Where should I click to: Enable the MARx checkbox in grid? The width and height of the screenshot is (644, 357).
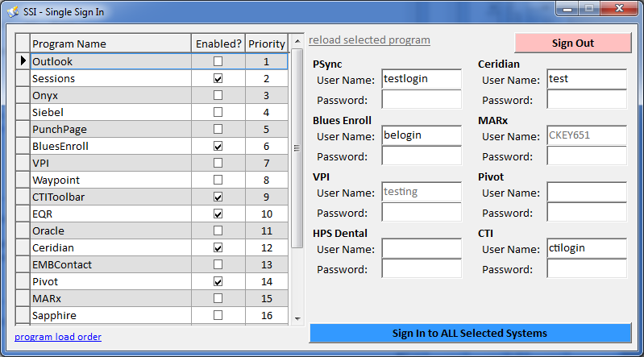(218, 298)
